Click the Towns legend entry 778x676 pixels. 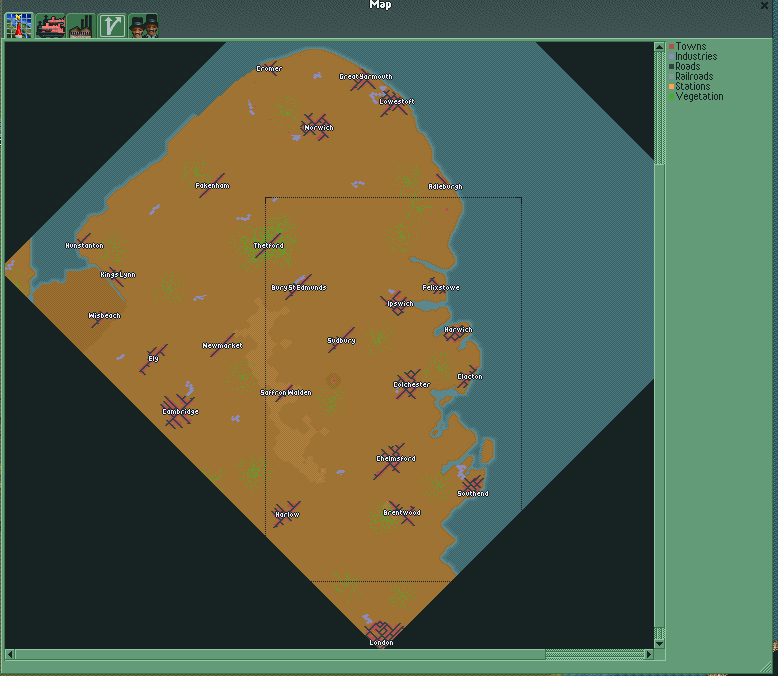point(690,47)
